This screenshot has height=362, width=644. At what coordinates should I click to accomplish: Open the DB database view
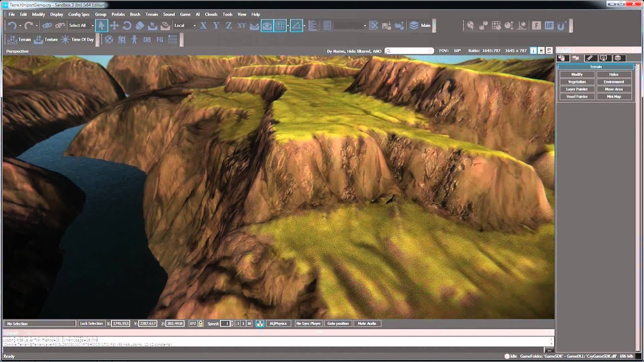(x=147, y=39)
